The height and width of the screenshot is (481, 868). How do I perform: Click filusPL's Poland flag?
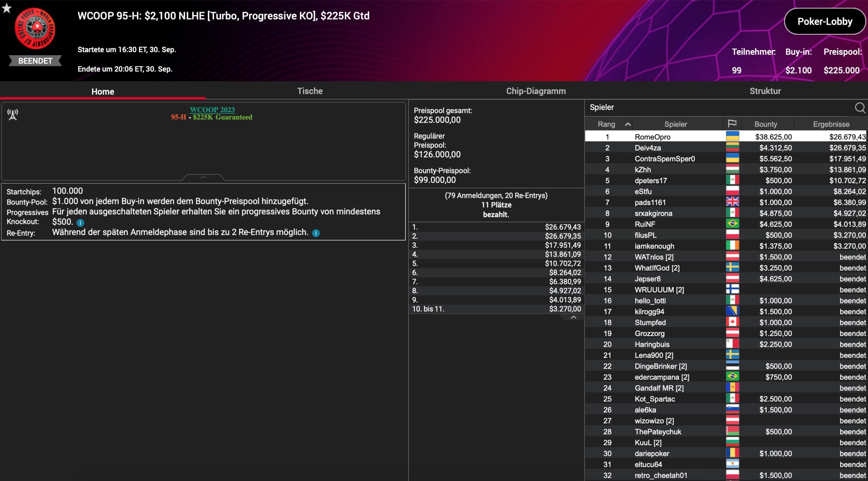(732, 235)
